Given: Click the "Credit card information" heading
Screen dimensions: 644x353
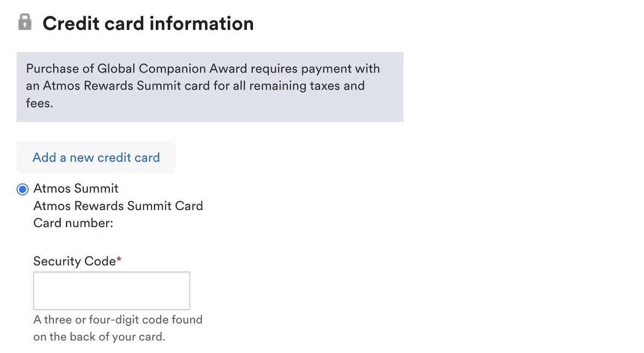Looking at the screenshot, I should click(148, 24).
